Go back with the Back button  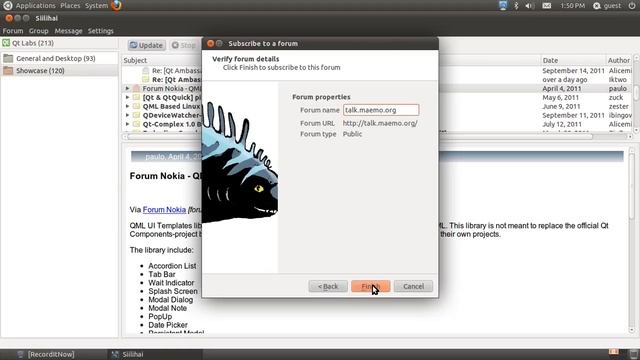click(x=328, y=286)
